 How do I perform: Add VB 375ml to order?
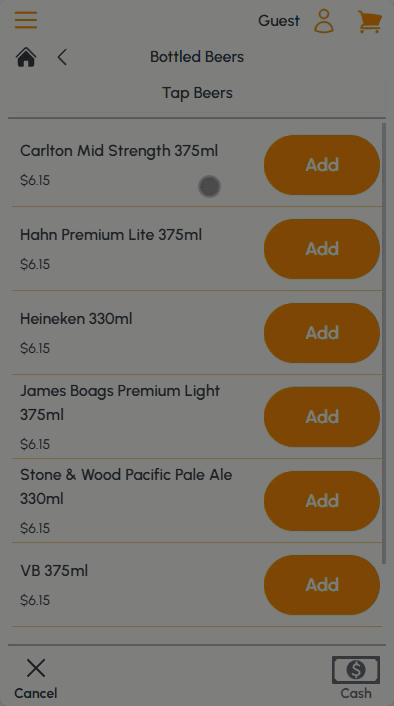(x=322, y=585)
